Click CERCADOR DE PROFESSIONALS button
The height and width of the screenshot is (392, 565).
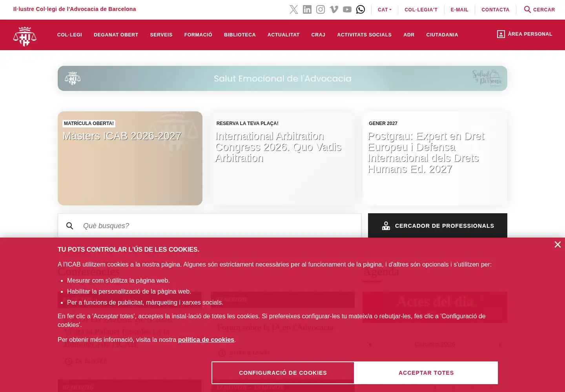[437, 226]
